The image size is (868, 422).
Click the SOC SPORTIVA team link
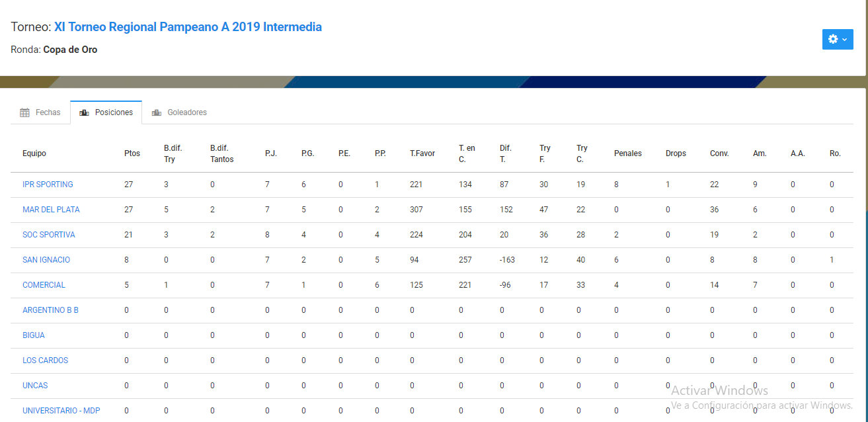pos(49,235)
